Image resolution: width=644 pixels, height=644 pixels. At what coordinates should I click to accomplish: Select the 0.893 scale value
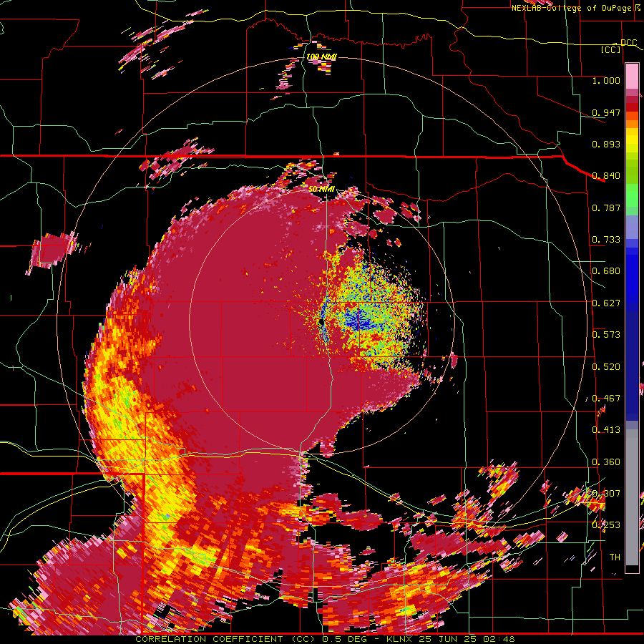(606, 144)
